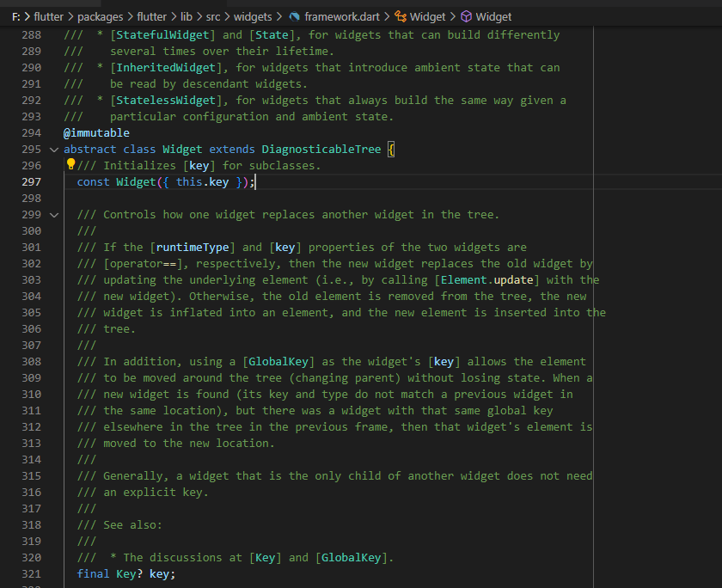
Task: Open the widgets breadcrumb segment
Action: tap(253, 17)
